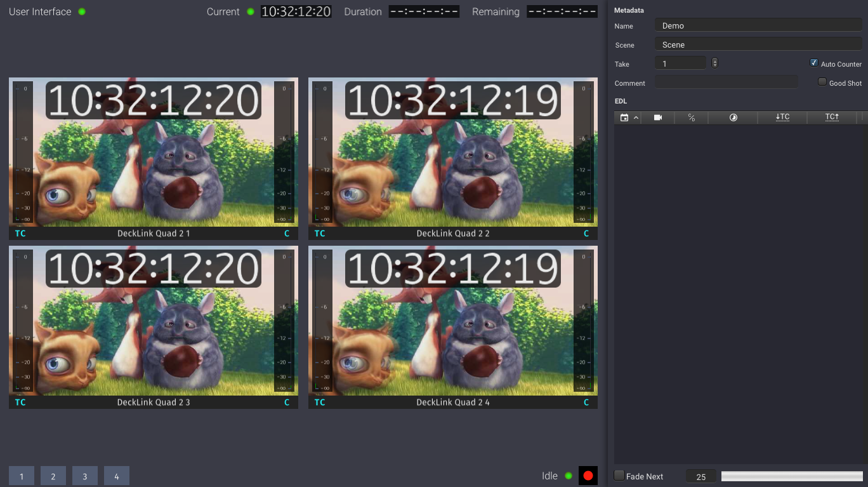Click the TC indicator under DeckLink Quad 2 4
This screenshot has height=487, width=868.
[320, 403]
